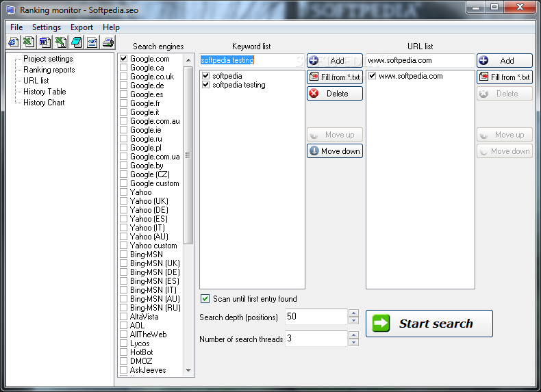Open the File menu
Image resolution: width=541 pixels, height=392 pixels.
[x=16, y=27]
